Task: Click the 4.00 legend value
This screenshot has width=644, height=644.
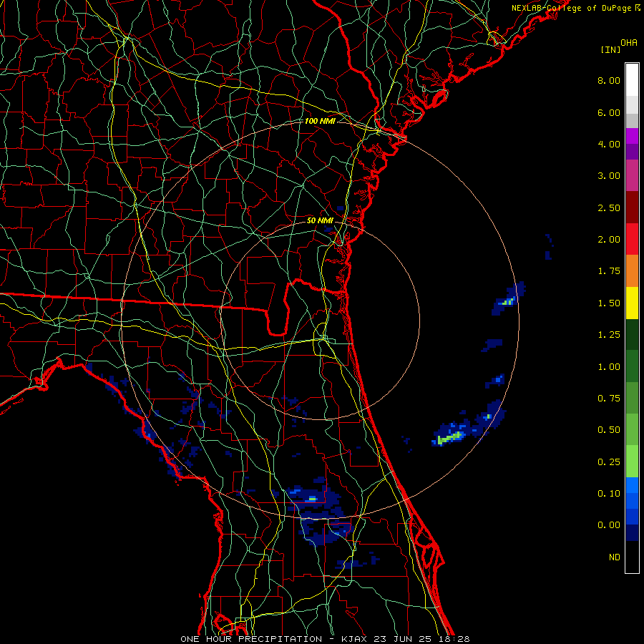Action: point(609,144)
